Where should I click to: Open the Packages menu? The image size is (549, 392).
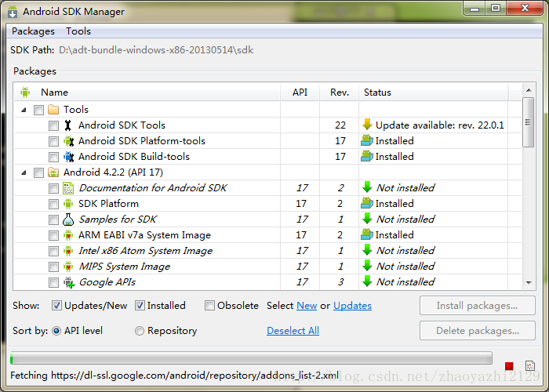pyautogui.click(x=33, y=31)
